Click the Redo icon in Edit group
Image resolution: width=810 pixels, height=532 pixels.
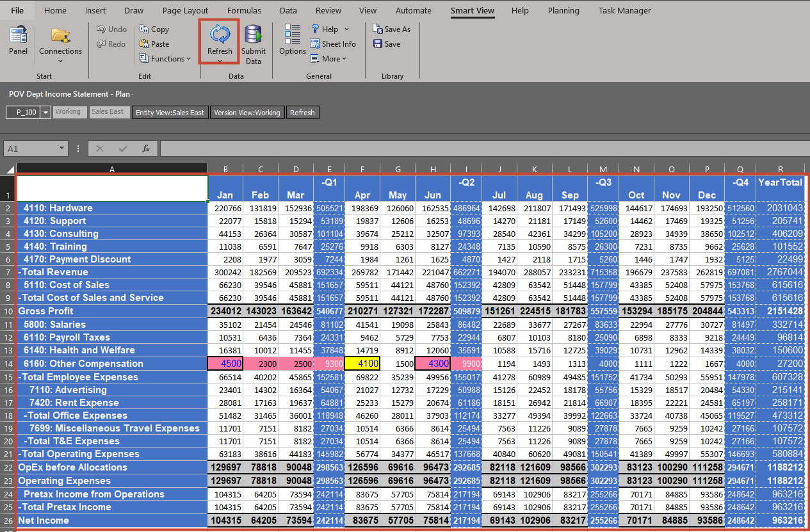coord(101,44)
